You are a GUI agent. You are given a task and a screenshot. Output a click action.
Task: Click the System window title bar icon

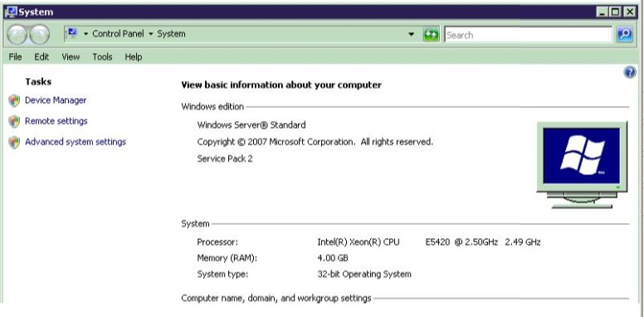pos(11,12)
